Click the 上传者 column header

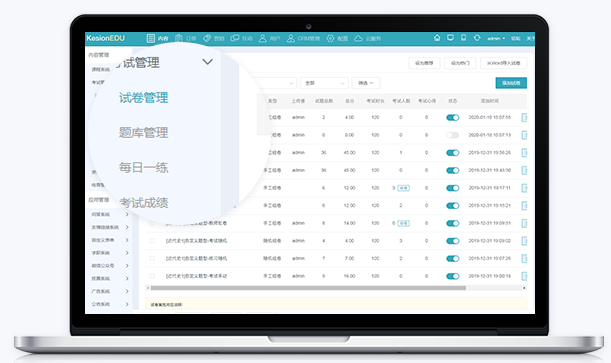[298, 101]
